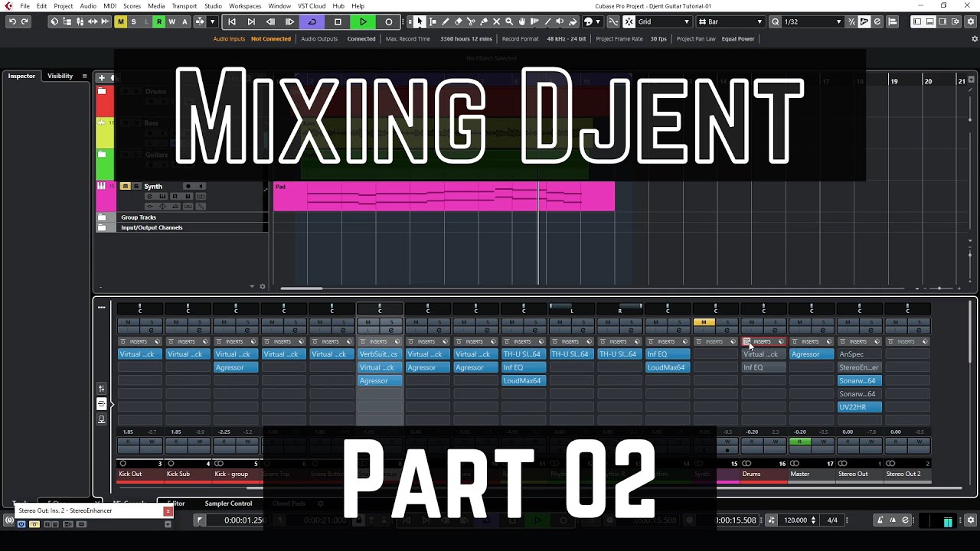Expand the Input/Output Channels folder
980x551 pixels.
[x=102, y=227]
